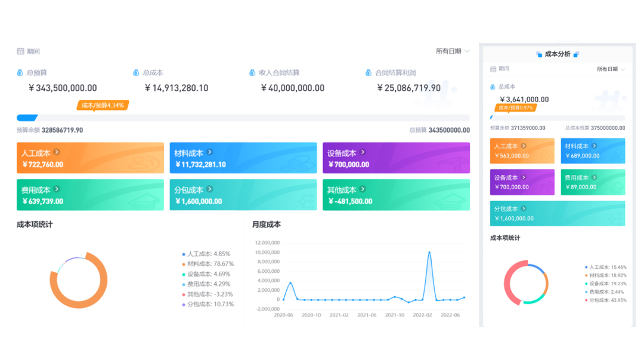Expand the 所有日期 dropdown in 成本分析 panel
The image size is (644, 363).
611,69
